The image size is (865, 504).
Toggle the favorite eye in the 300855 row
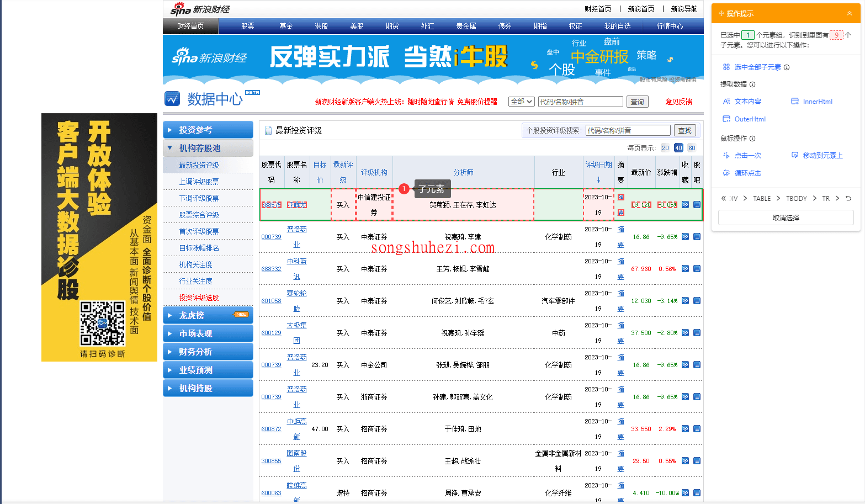click(x=685, y=461)
